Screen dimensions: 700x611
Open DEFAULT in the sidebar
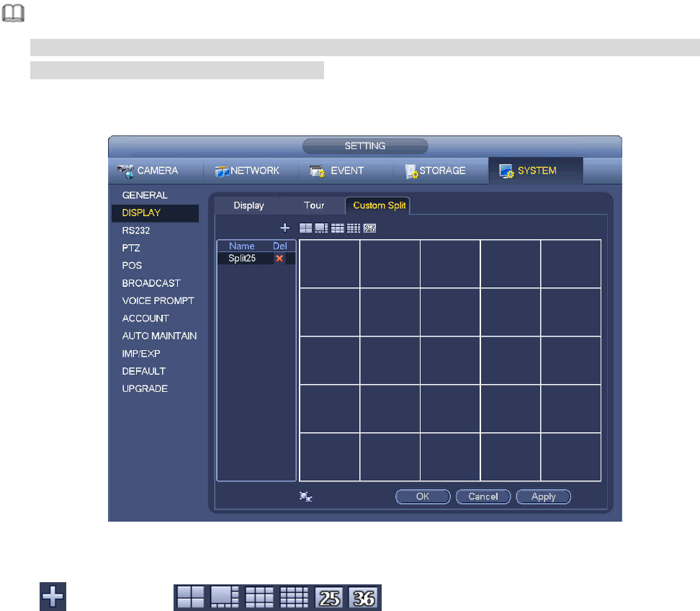click(x=144, y=371)
